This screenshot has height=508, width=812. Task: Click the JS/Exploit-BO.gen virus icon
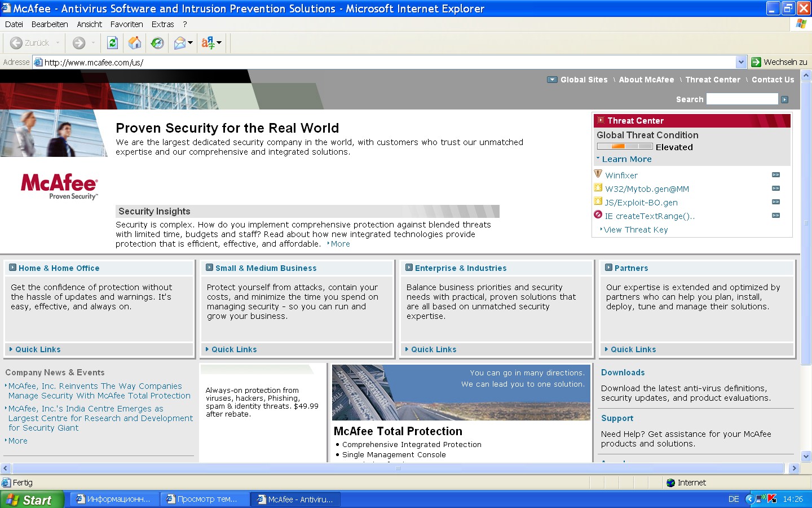point(598,201)
